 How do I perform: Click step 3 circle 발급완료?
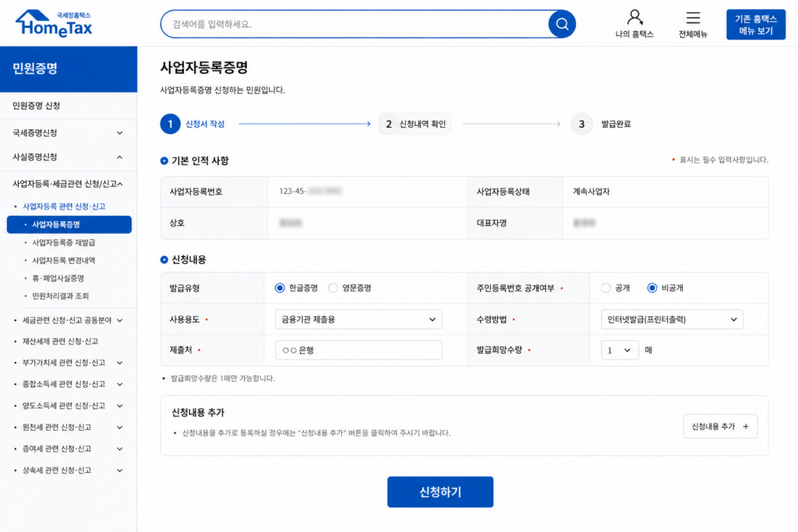[x=581, y=124]
